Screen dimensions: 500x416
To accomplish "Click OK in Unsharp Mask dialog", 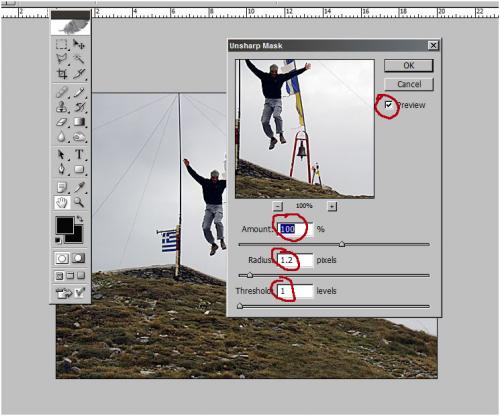I will (409, 65).
